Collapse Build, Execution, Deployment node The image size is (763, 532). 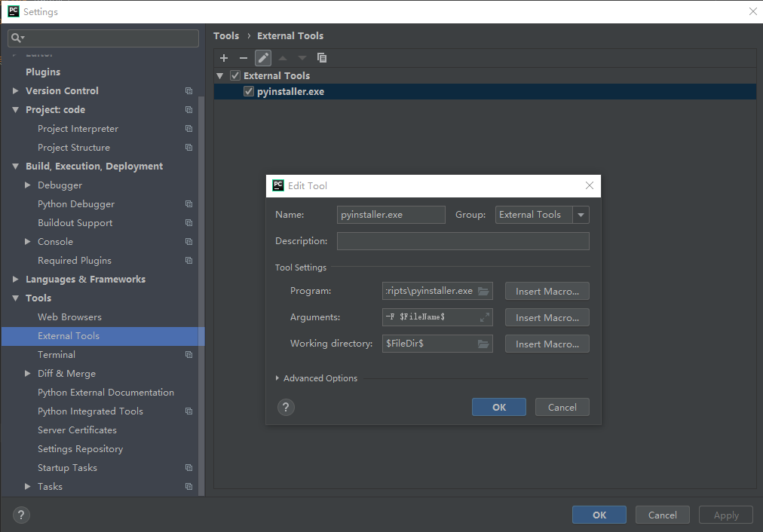[16, 167]
